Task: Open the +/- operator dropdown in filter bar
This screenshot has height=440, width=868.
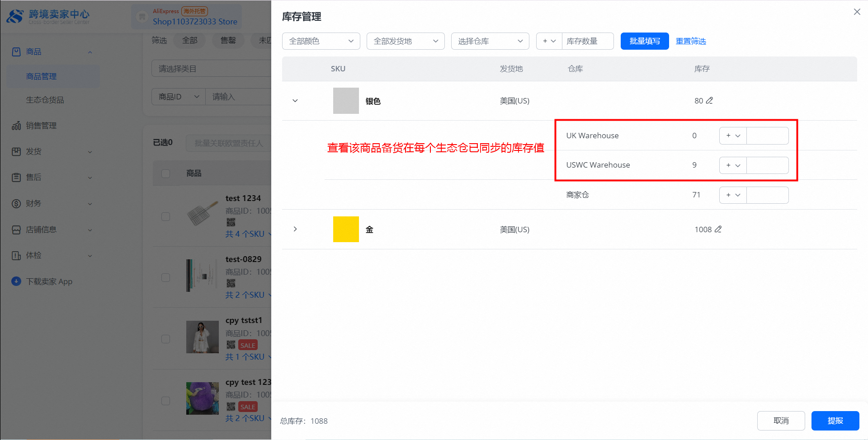Action: pos(549,41)
